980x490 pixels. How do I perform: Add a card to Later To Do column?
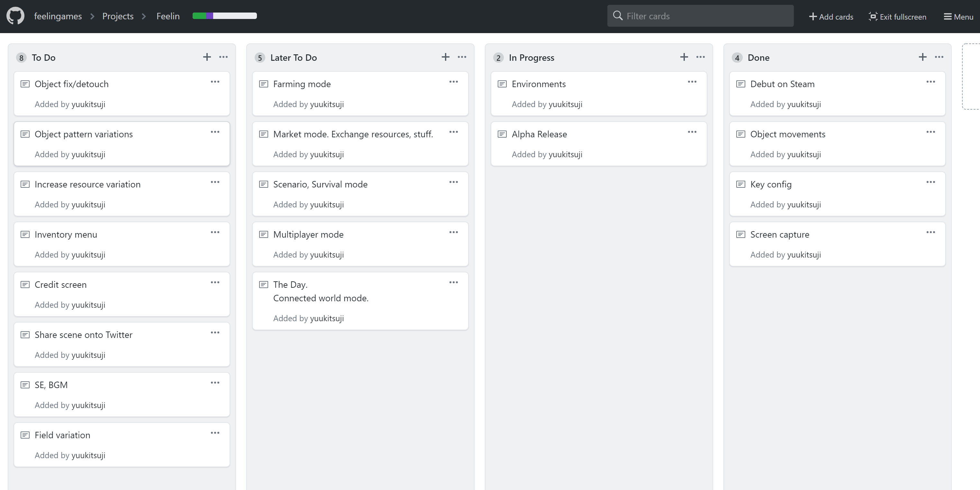446,57
